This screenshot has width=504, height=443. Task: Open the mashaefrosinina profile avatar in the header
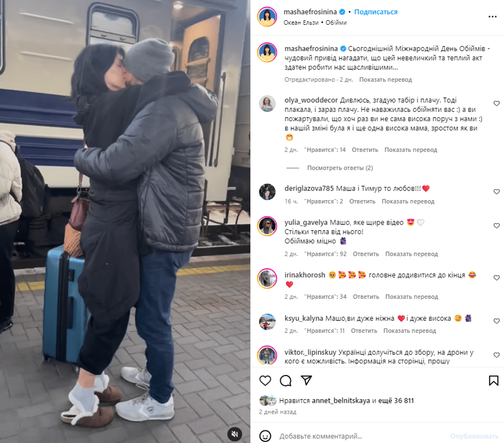coord(267,17)
